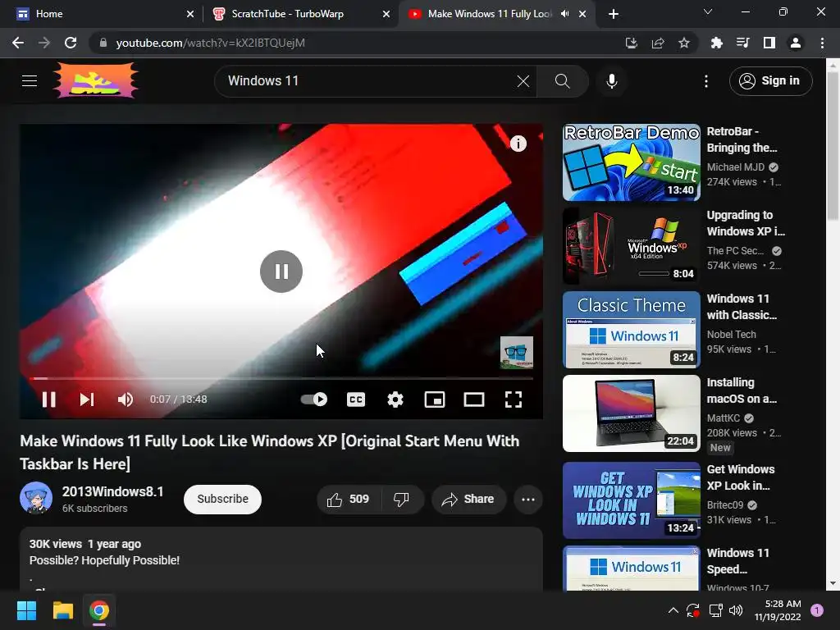Screen dimensions: 840x630
Task: Pause video with center overlay button
Action: click(281, 272)
